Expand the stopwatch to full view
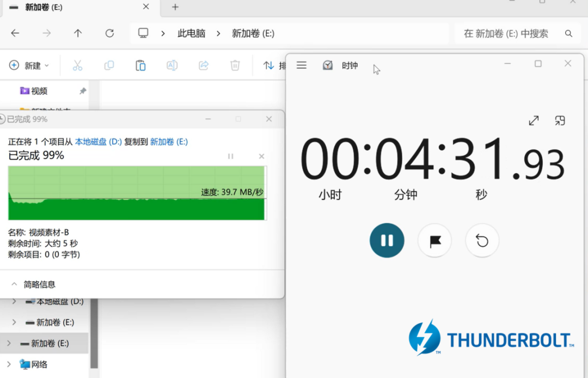This screenshot has height=378, width=588. pos(534,120)
